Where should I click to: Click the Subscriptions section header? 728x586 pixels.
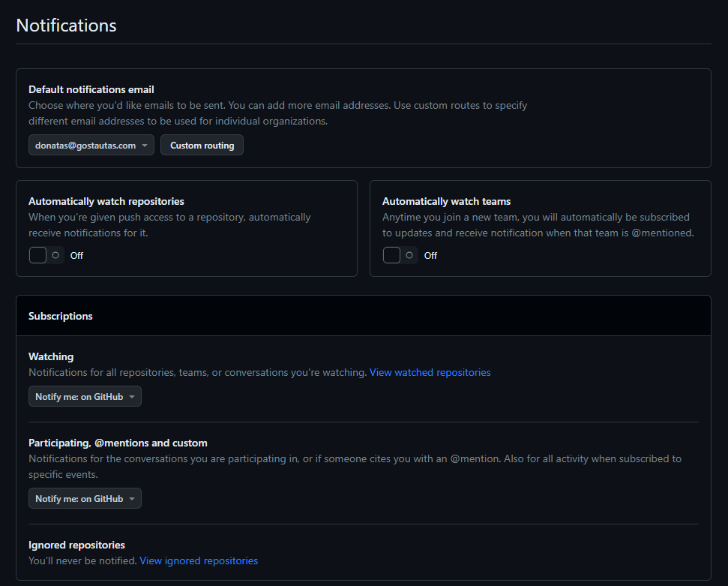(60, 315)
